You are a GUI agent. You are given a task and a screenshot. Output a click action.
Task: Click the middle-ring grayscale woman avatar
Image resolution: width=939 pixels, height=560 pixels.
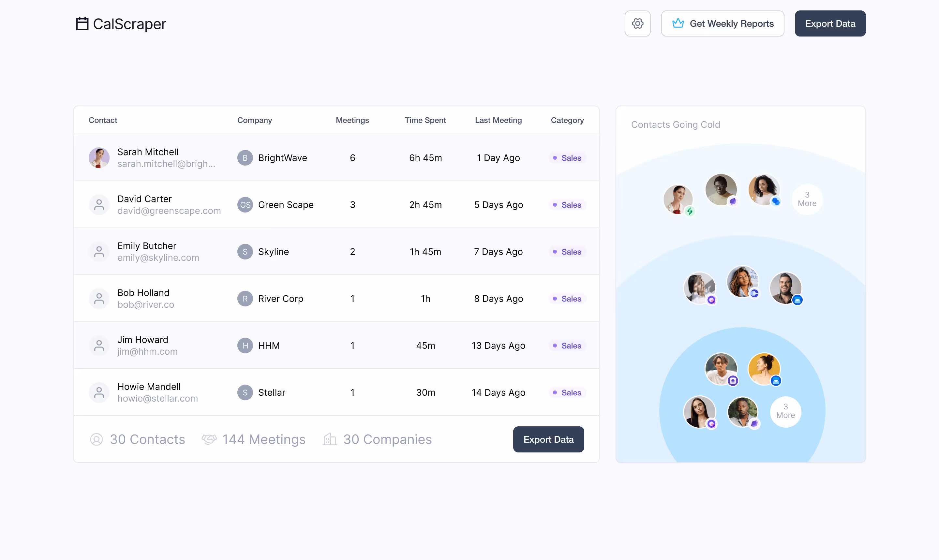pos(699,288)
